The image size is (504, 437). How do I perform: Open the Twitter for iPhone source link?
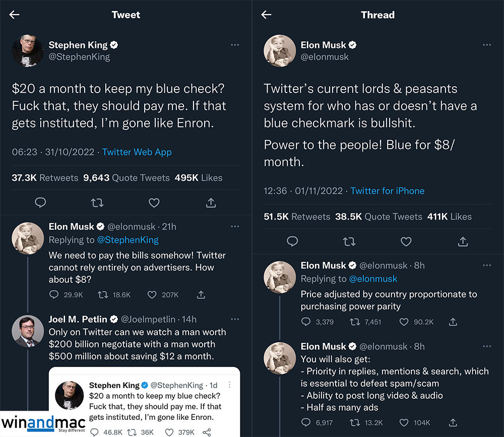387,191
